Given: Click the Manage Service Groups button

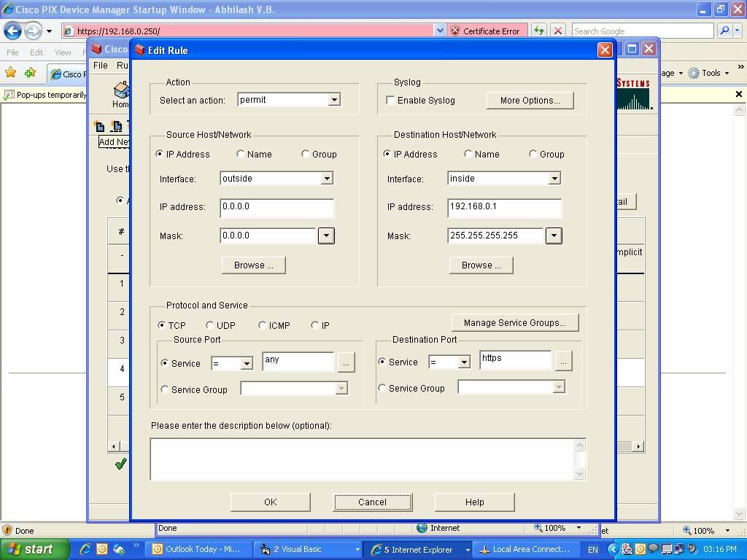Looking at the screenshot, I should click(x=514, y=322).
